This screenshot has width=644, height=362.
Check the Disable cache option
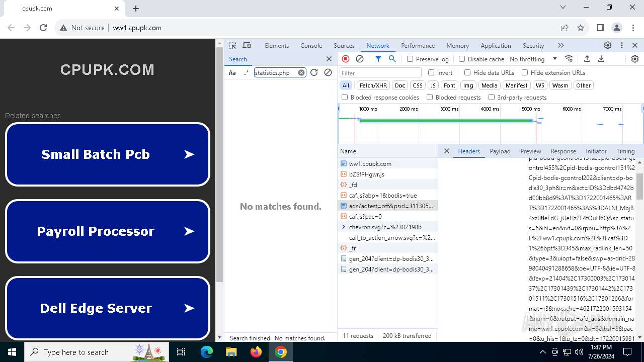(x=462, y=59)
